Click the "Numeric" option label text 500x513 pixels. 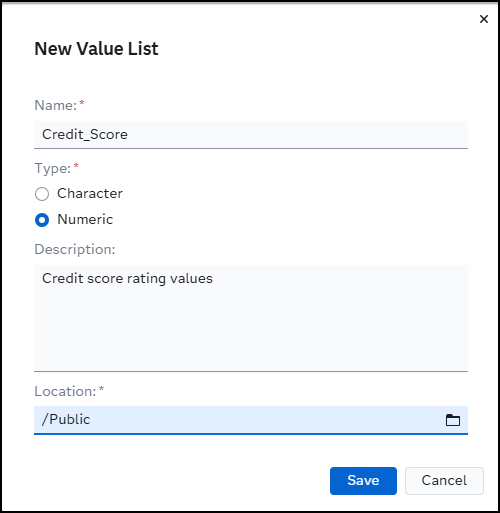[85, 219]
